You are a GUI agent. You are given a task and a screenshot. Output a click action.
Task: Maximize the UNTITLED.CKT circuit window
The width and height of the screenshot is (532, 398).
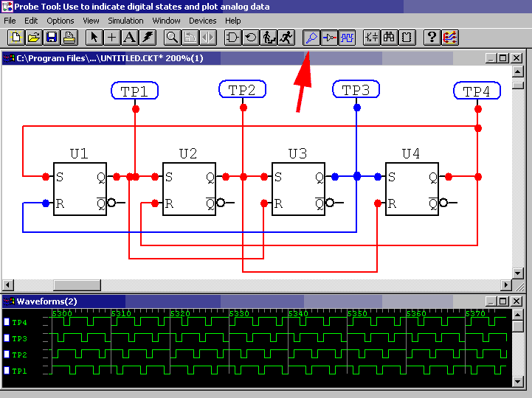(x=502, y=58)
